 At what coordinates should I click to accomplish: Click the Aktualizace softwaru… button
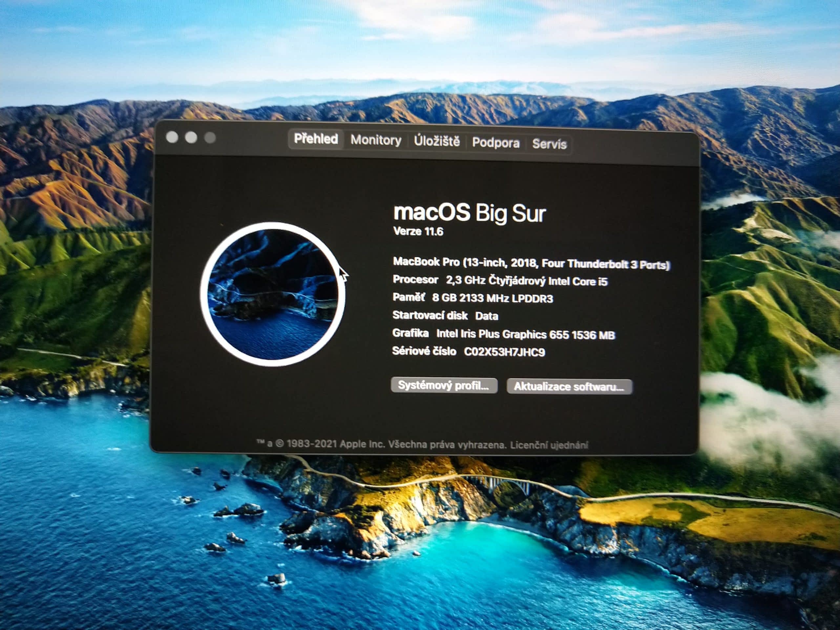569,387
